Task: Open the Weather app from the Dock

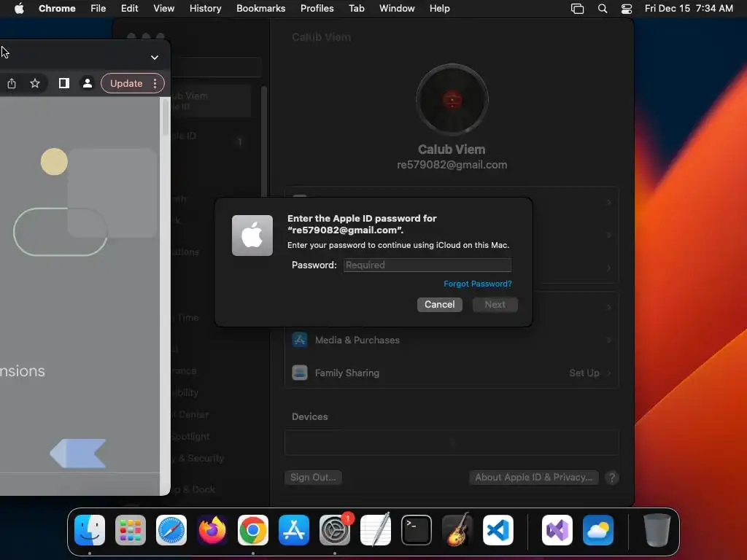Action: coord(598,530)
